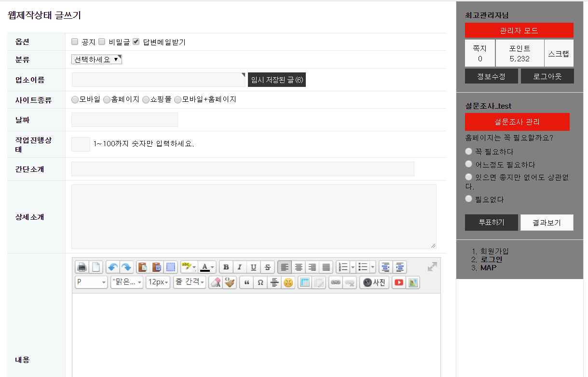Screen dimensions: 588x377
Task: Insert a YouTube video
Action: pyautogui.click(x=398, y=282)
